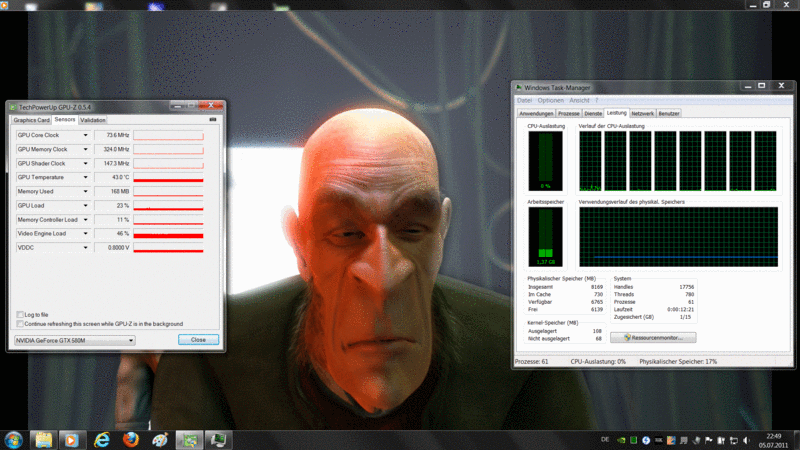Click the taskbar clock showing 22:49

pos(774,438)
